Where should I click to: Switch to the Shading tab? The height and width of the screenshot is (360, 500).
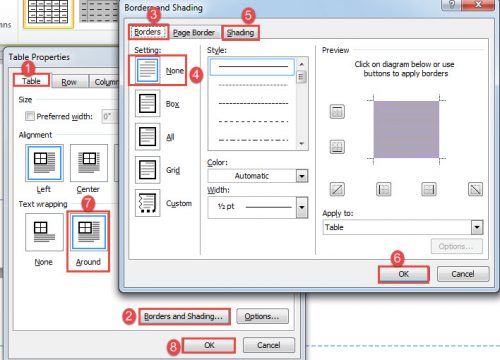tap(240, 33)
